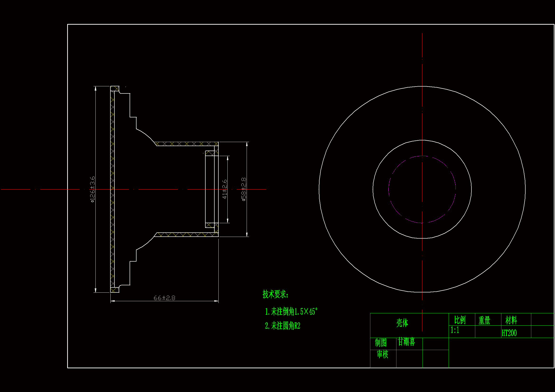Click the 制图 label cell
555x392 pixels.
(x=381, y=342)
